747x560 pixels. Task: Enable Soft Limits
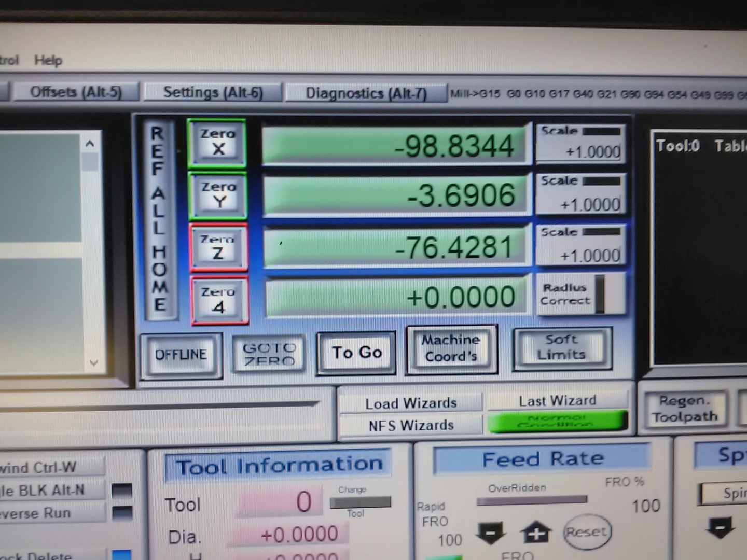point(562,348)
